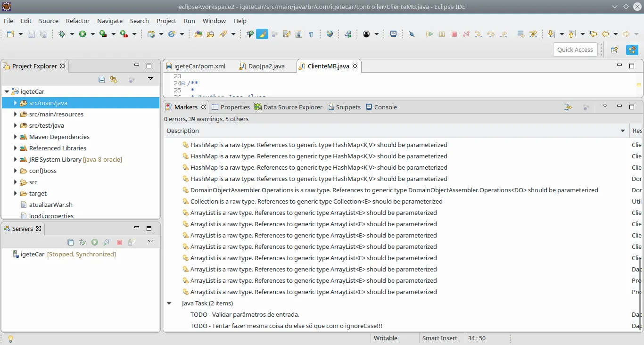The width and height of the screenshot is (644, 345).
Task: Click the Open Type toolbar icon
Action: 198,34
